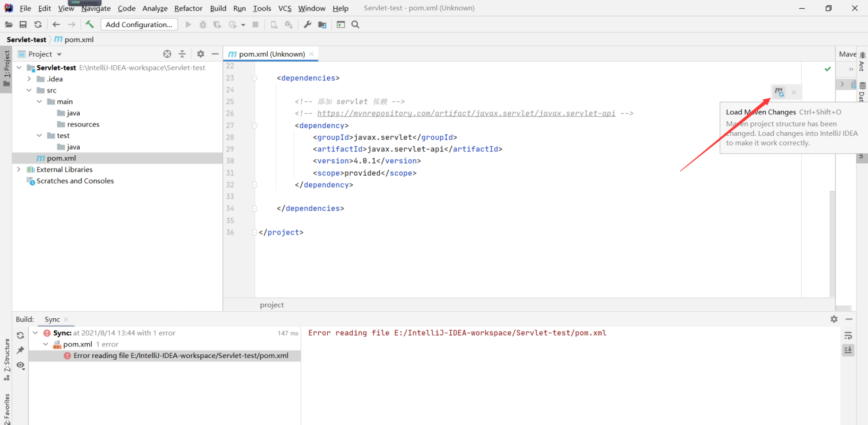Collapse the pom.xml 1 error node
868x425 pixels.
(x=46, y=344)
